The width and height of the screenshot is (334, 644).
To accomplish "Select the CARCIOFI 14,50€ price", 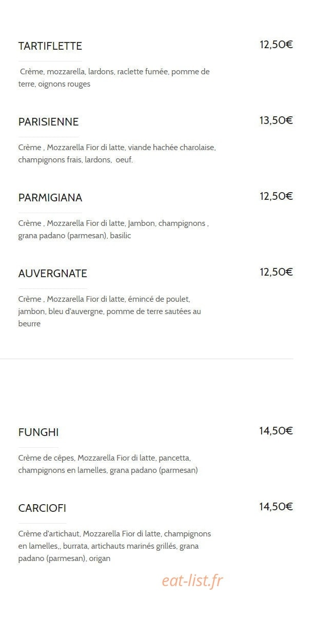I will tap(276, 507).
